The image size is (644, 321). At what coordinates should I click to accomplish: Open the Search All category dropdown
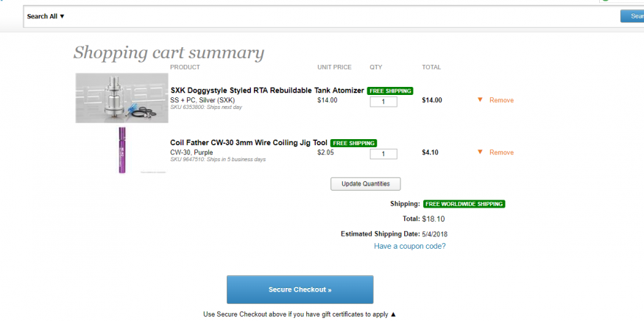click(46, 16)
